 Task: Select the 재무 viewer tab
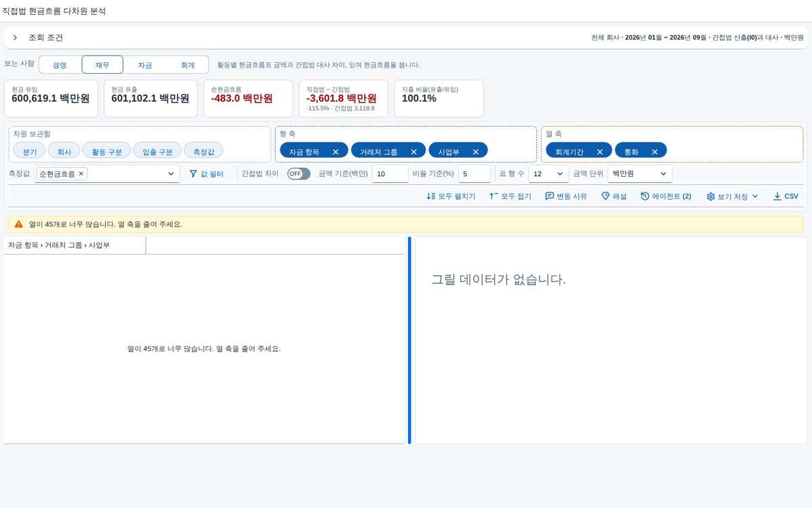[x=102, y=65]
